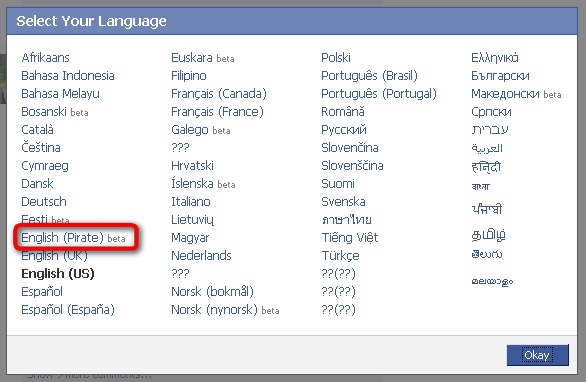Choose Tamil தமிழ் language

pos(488,235)
